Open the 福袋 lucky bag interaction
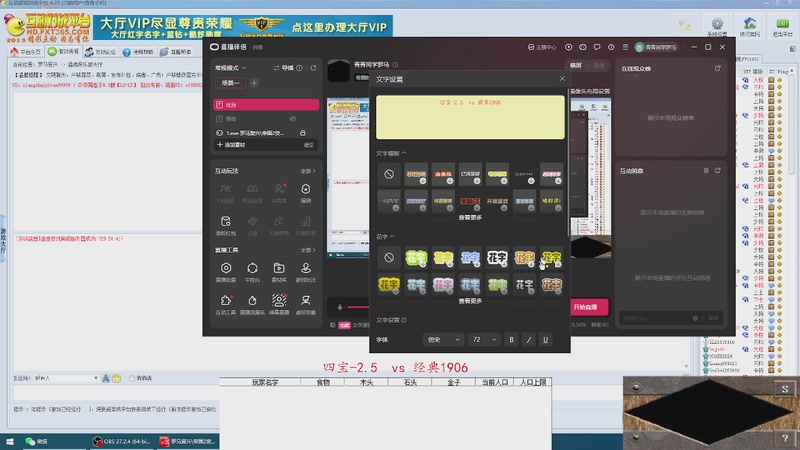Screen dimensions: 800x450 tap(306, 193)
